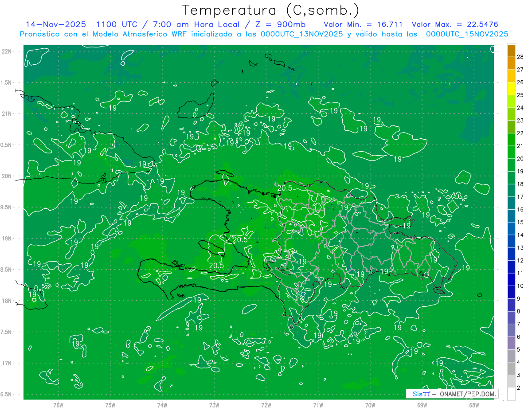532x411 pixels.
Task: Pick the light green swatch between 23 and 24
Action: click(511, 114)
